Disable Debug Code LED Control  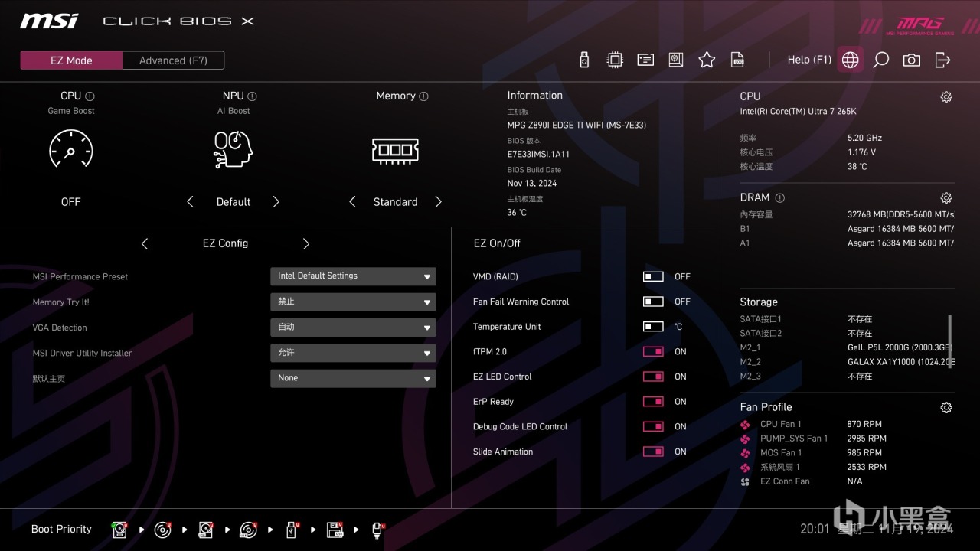(653, 427)
